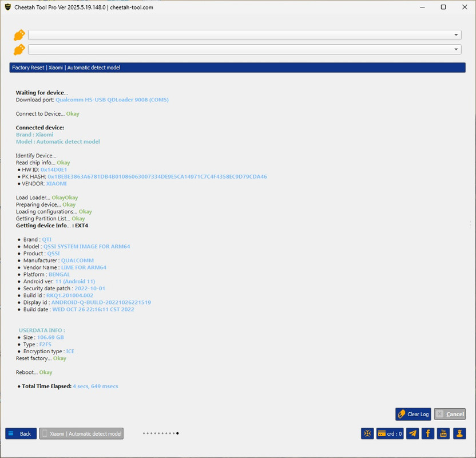Click inside the second empty combo field
This screenshot has width=476, height=458.
click(x=245, y=49)
